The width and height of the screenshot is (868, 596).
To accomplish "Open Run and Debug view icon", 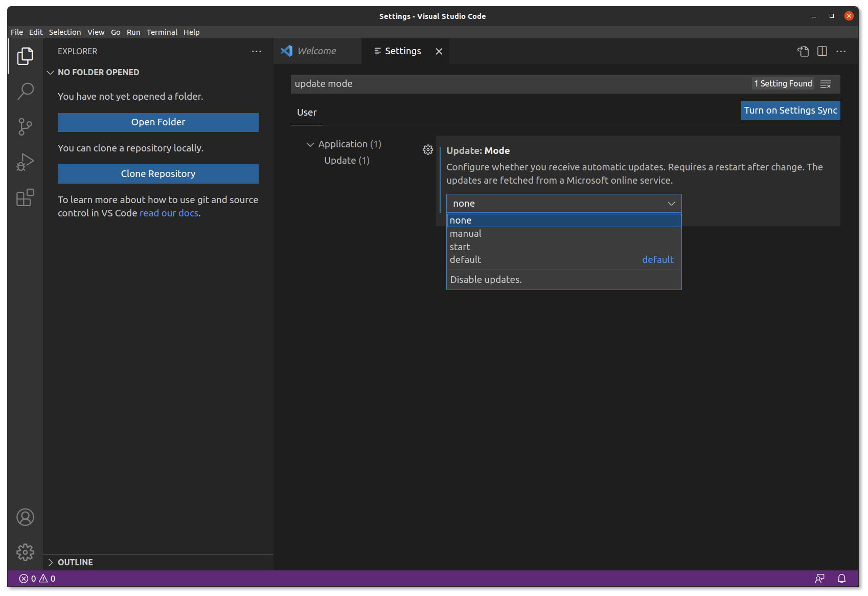I will coord(25,162).
